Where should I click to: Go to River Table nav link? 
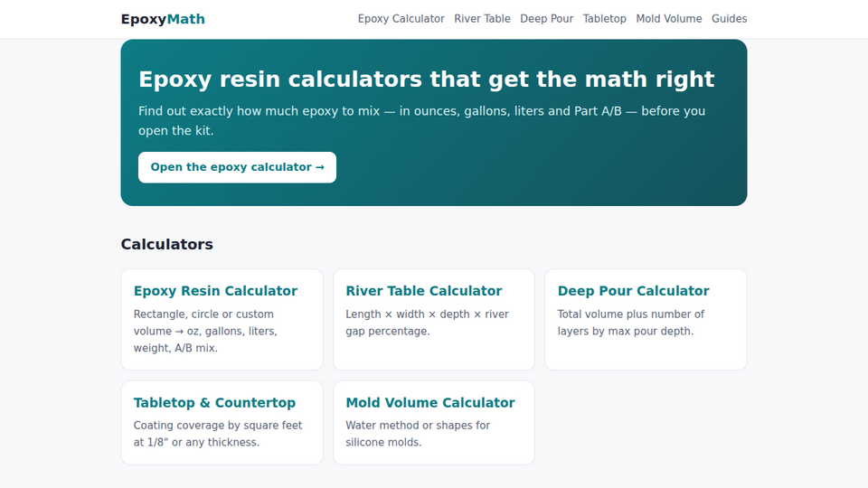[x=482, y=19]
